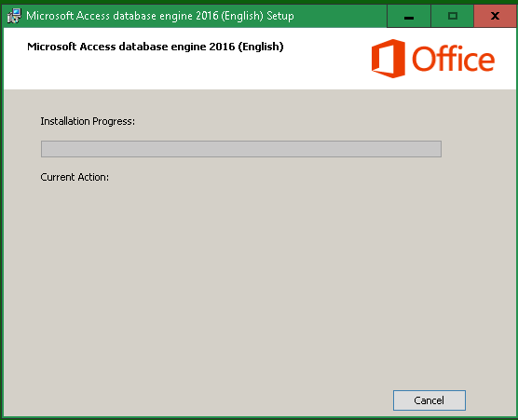Click the word Setup in the title bar

280,16
